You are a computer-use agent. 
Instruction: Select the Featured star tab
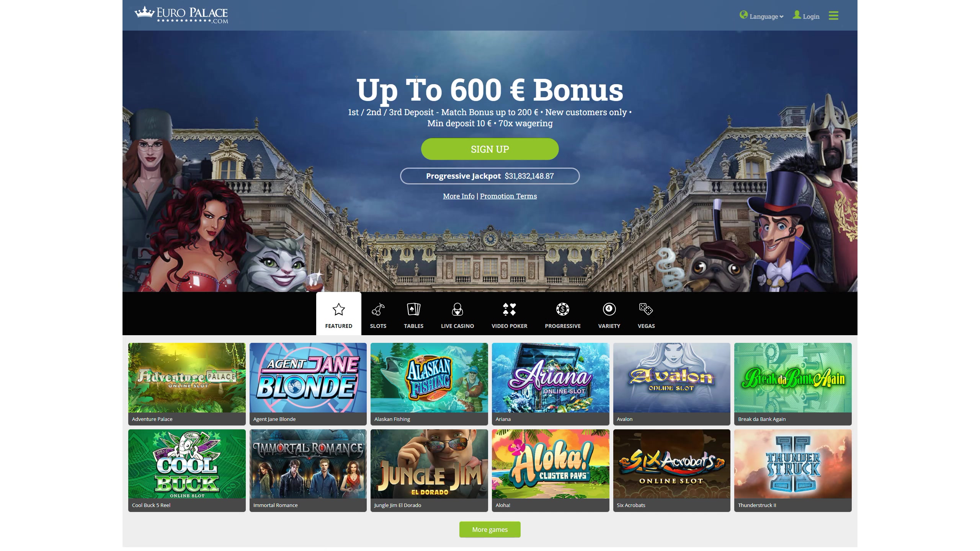[x=338, y=314]
